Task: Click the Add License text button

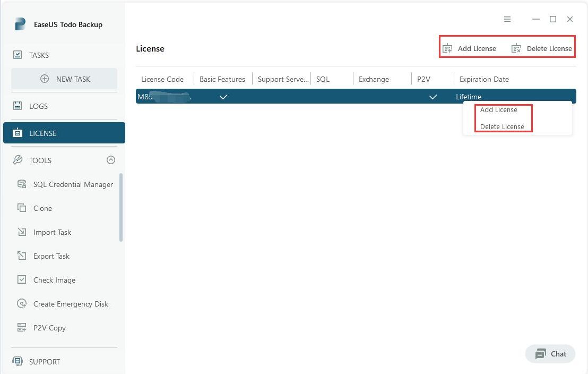Action: coord(477,48)
